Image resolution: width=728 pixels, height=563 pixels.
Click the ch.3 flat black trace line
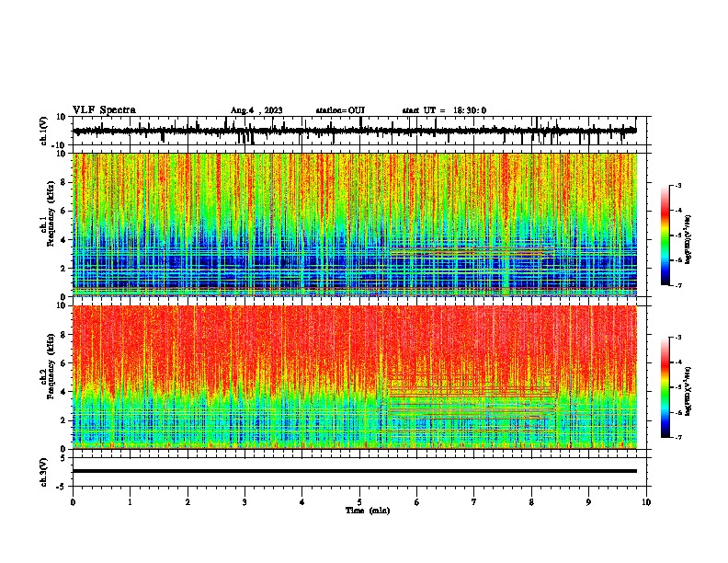pyautogui.click(x=354, y=471)
